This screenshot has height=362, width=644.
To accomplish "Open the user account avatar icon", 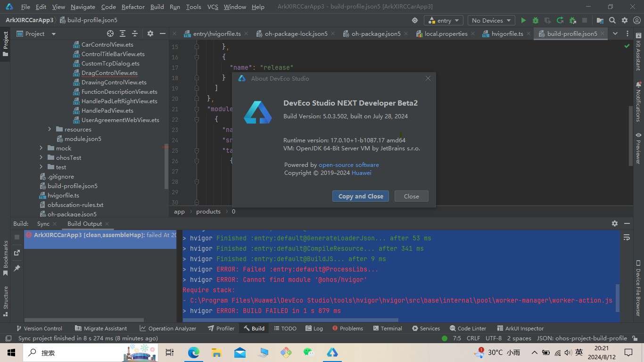I will tap(637, 20).
